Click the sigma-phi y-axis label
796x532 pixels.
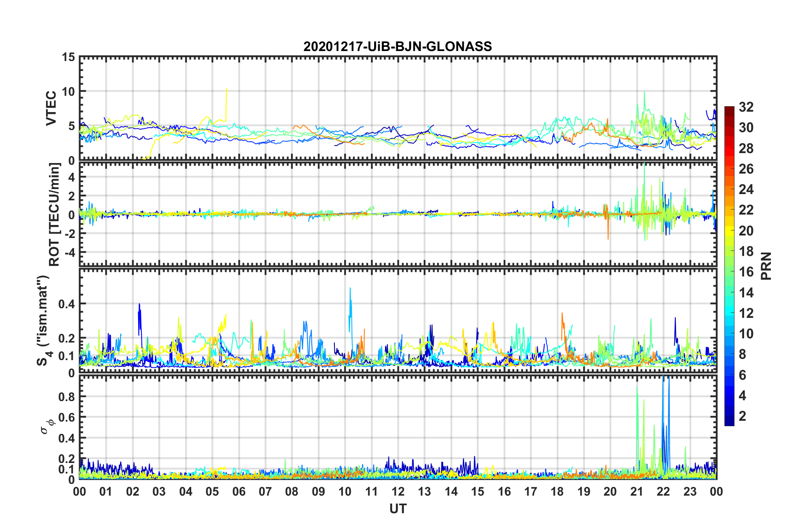(49, 427)
